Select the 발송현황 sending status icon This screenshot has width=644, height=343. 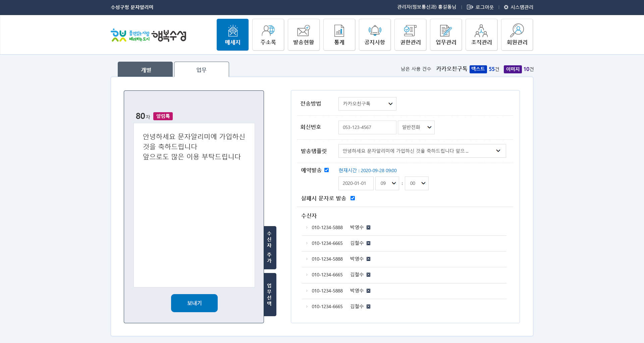tap(304, 35)
